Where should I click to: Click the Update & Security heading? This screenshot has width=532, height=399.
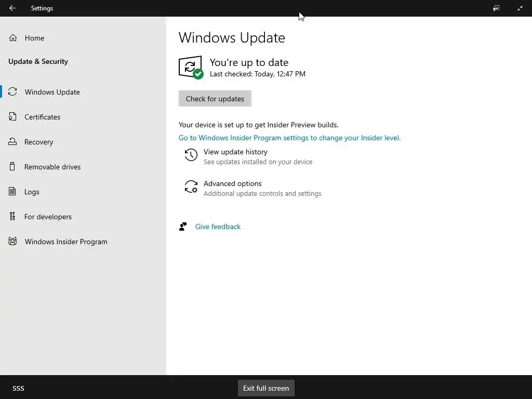point(38,61)
